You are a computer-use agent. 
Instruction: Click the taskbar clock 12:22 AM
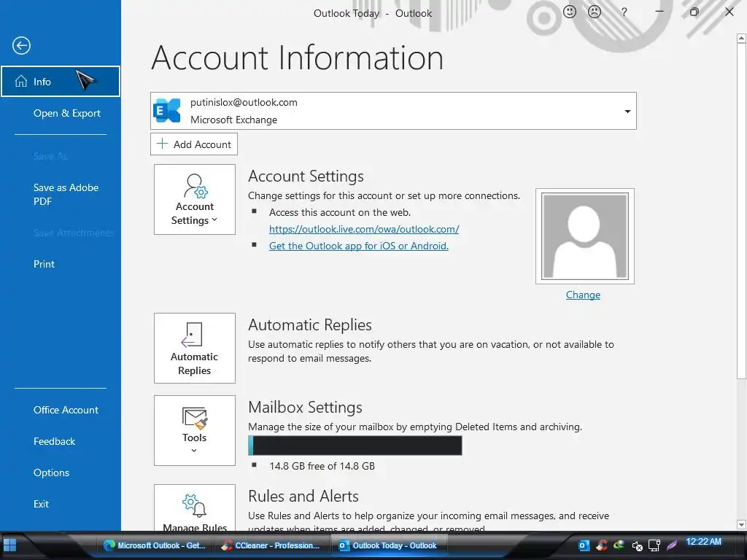click(703, 542)
